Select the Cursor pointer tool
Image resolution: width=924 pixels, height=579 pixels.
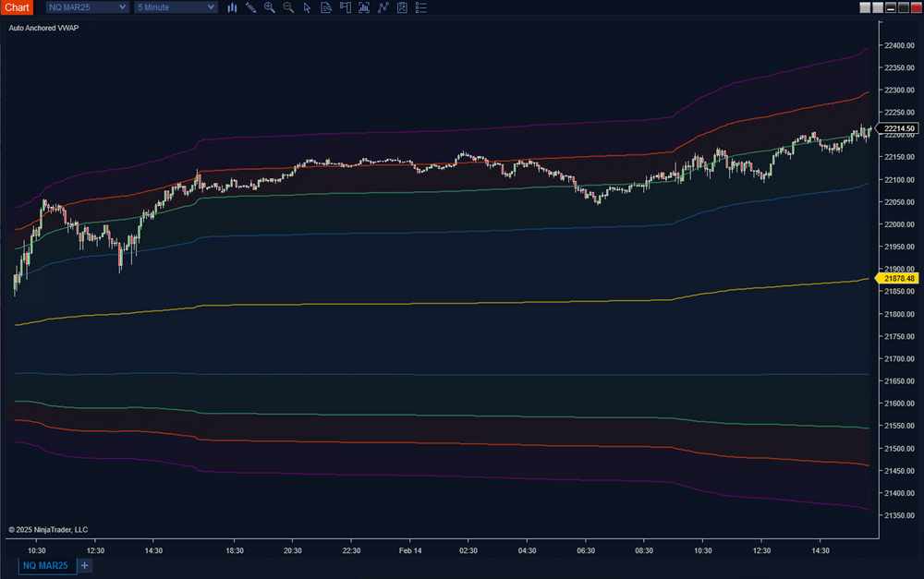pos(307,7)
